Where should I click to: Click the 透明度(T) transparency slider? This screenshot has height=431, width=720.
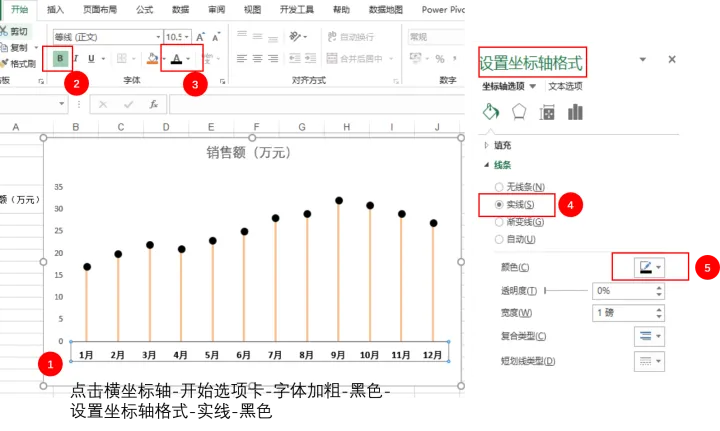point(566,291)
